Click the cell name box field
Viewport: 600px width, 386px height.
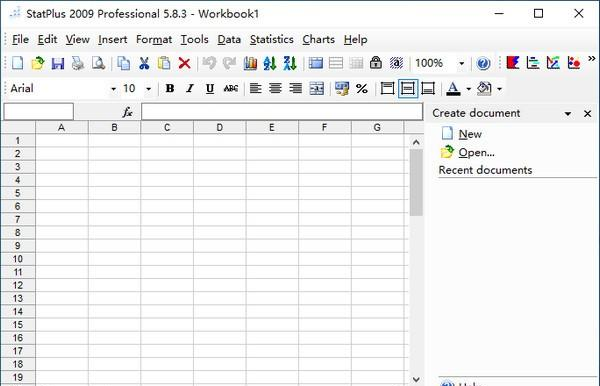click(x=38, y=112)
